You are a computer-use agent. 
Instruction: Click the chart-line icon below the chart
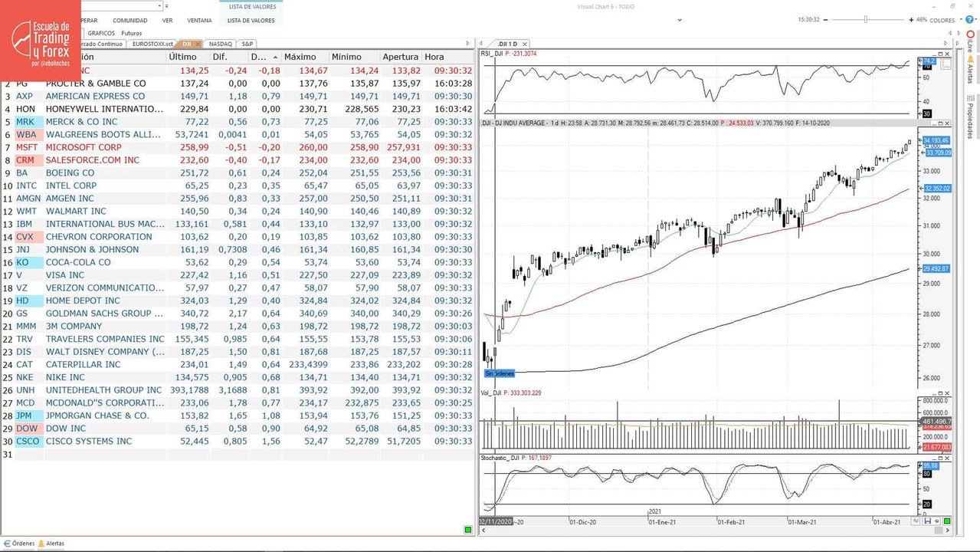916,521
